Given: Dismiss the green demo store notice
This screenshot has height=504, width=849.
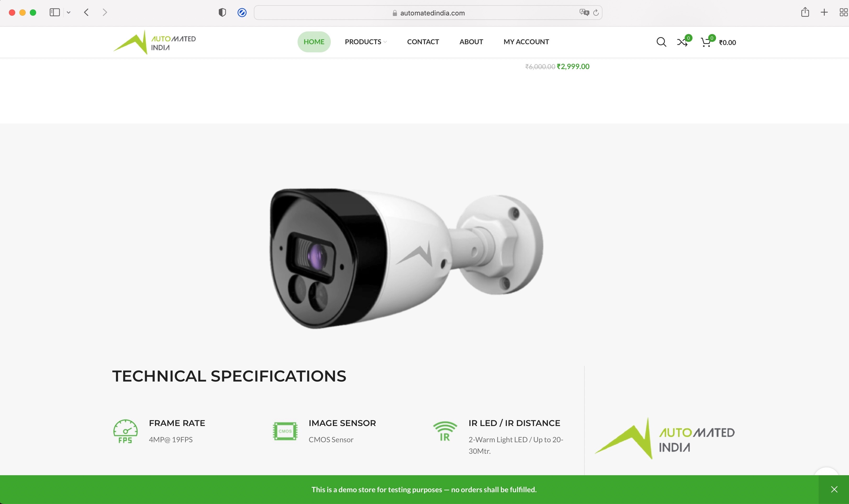Looking at the screenshot, I should coord(834,489).
